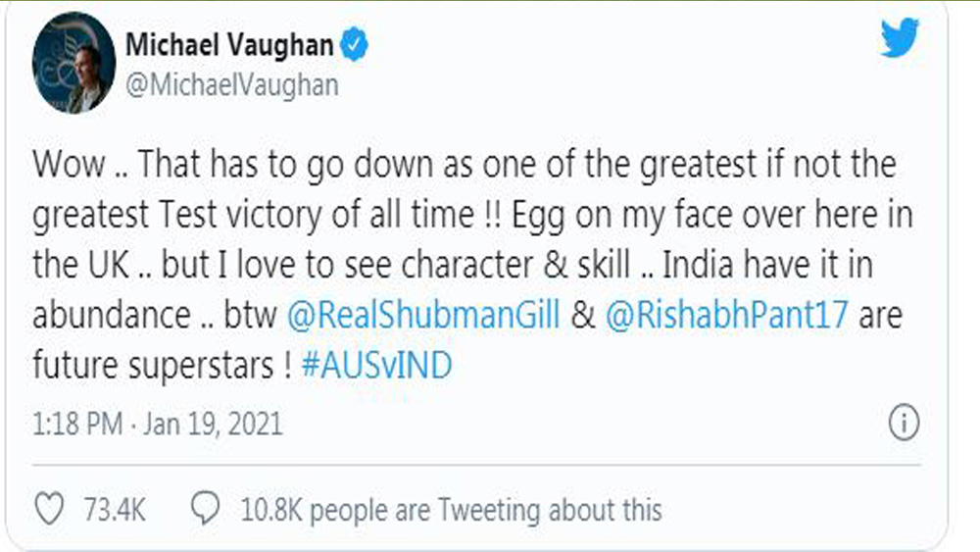Click the word "Wow" starting the tweet
The image size is (980, 552).
coord(67,164)
